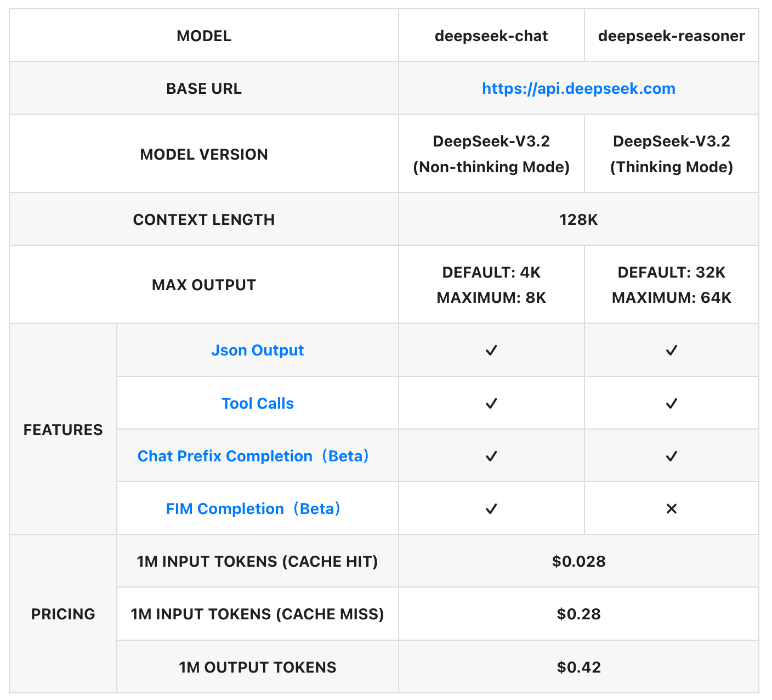772x700 pixels.
Task: Select the deepseek-chat column header
Action: 491,36
